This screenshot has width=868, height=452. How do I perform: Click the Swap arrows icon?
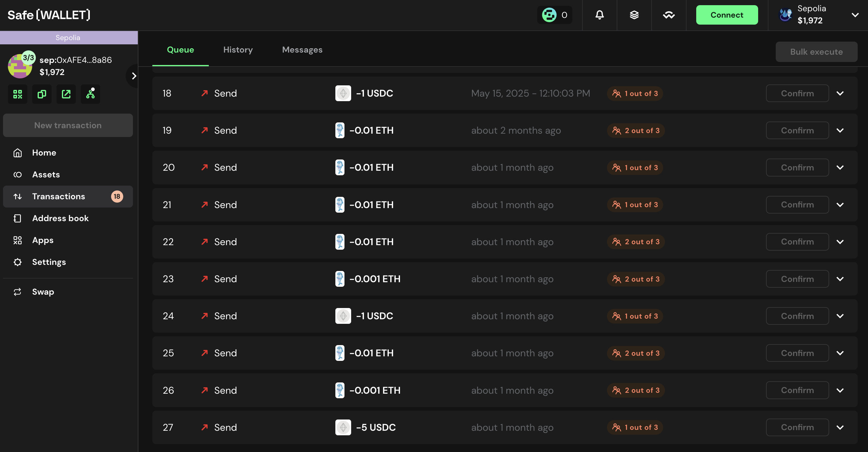(x=18, y=292)
